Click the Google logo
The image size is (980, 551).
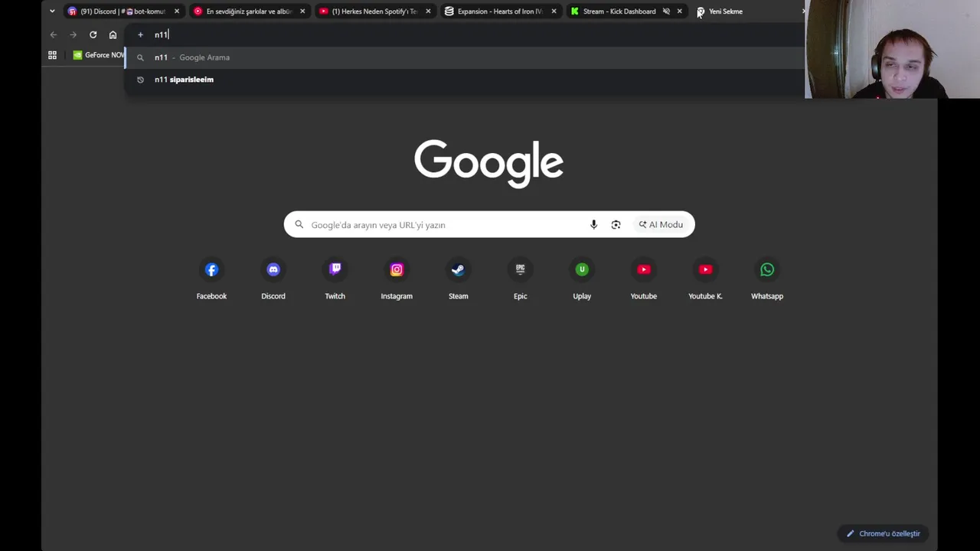point(488,163)
